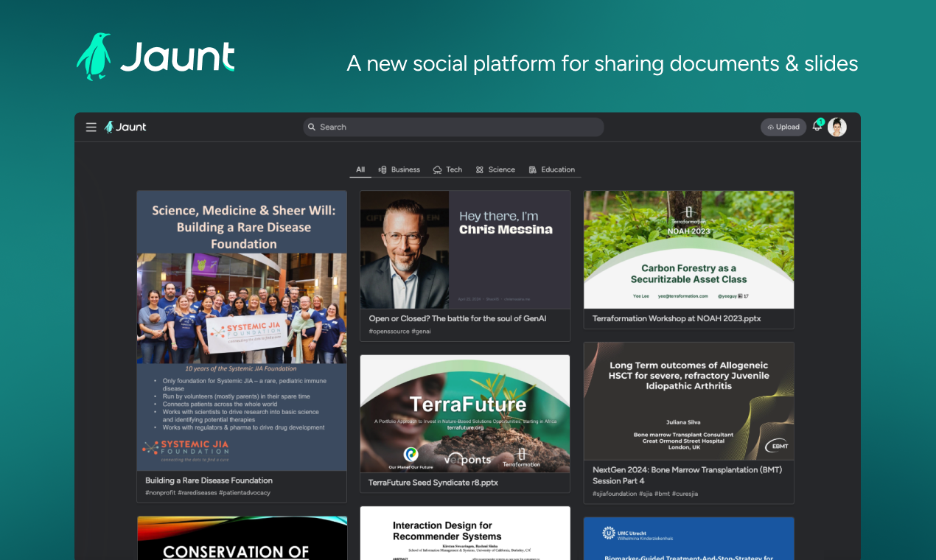Click the banner tagline about sharing documents & slides
The image size is (936, 560).
click(x=602, y=63)
